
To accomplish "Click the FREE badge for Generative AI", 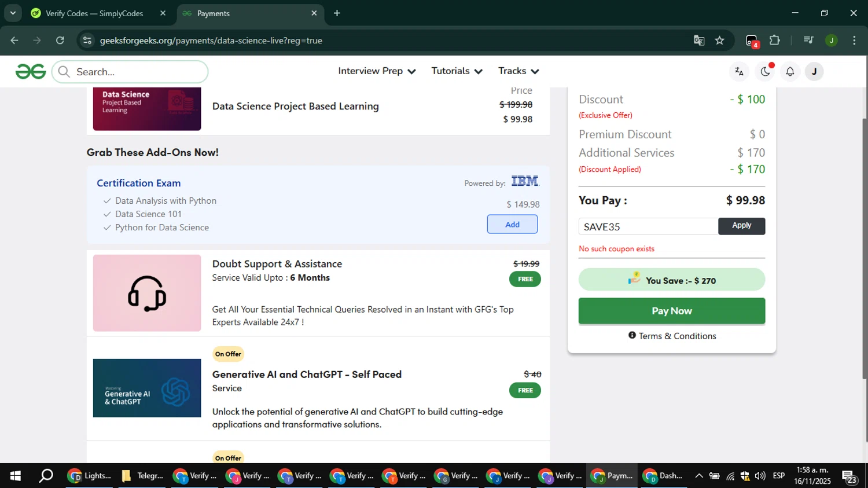I will coord(525,390).
